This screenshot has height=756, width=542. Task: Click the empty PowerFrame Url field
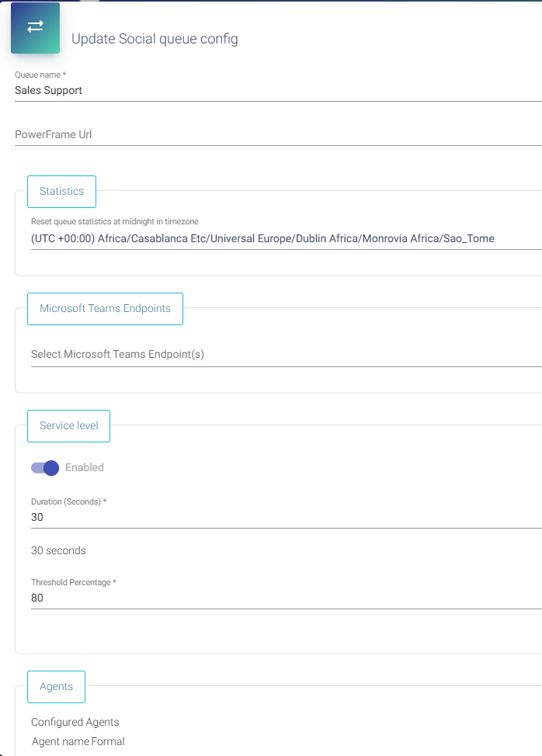(x=155, y=134)
